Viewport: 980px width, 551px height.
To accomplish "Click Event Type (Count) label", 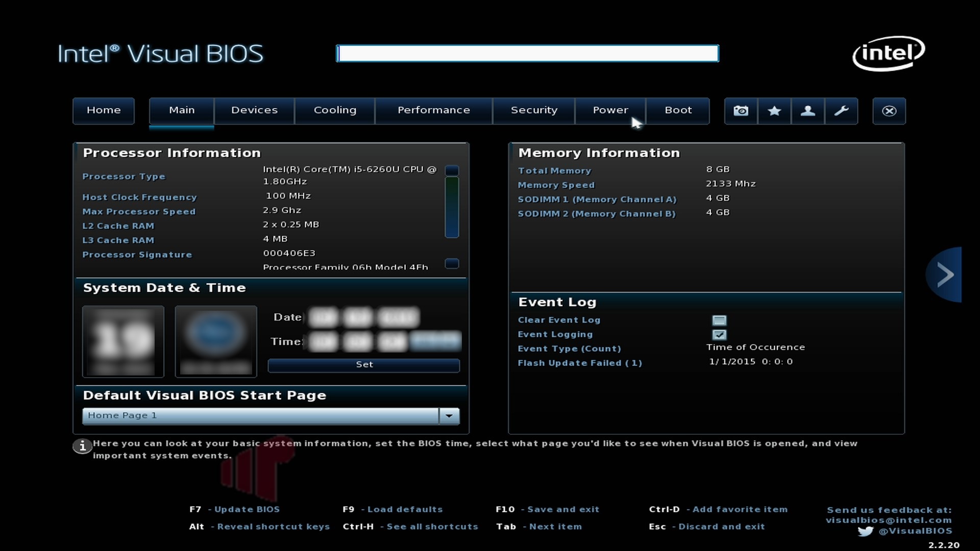I will point(569,349).
